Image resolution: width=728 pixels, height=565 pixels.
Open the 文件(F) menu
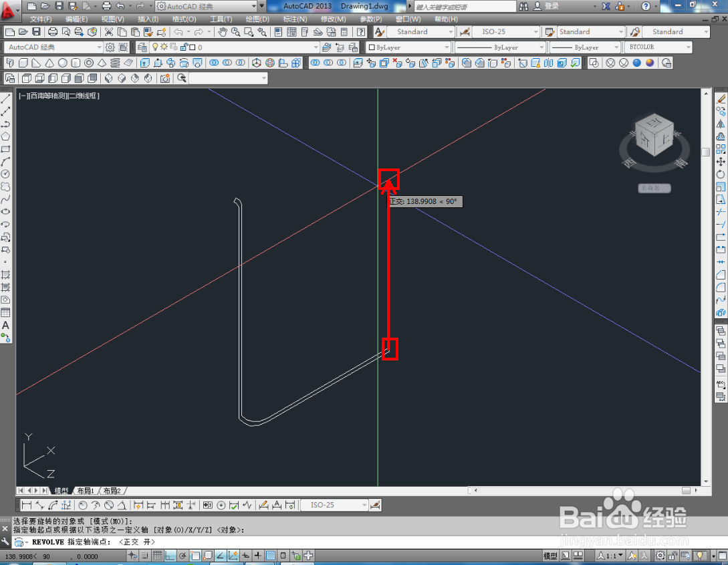(41, 19)
